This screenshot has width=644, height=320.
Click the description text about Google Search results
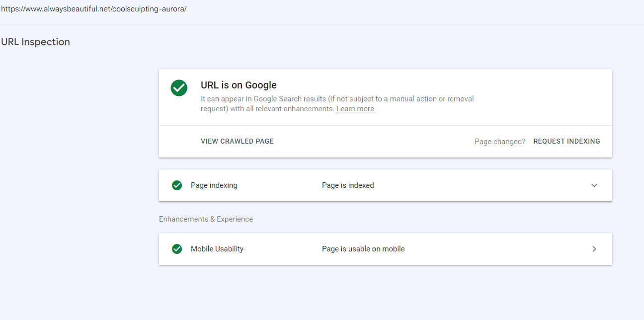(337, 104)
